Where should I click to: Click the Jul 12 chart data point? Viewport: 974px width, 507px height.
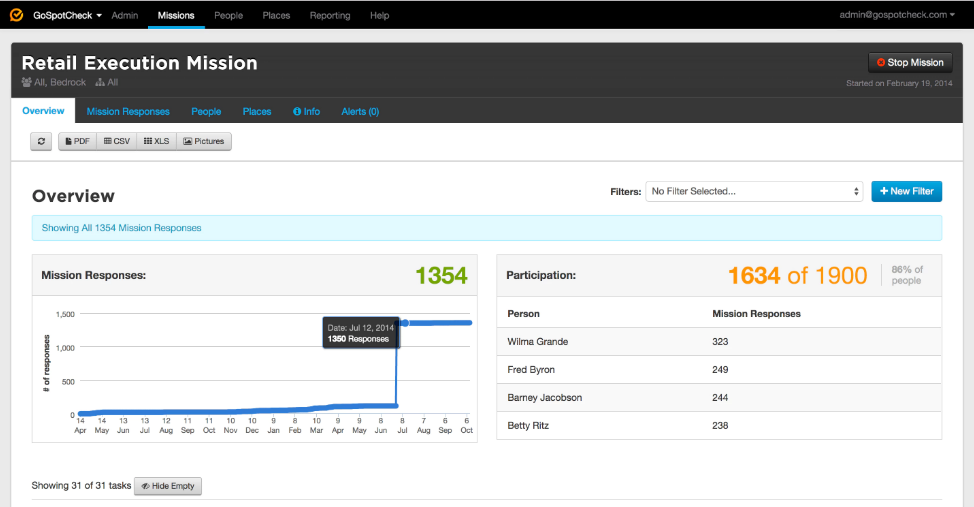pos(404,323)
